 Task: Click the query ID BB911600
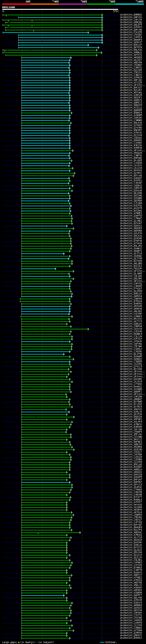coord(8,7)
